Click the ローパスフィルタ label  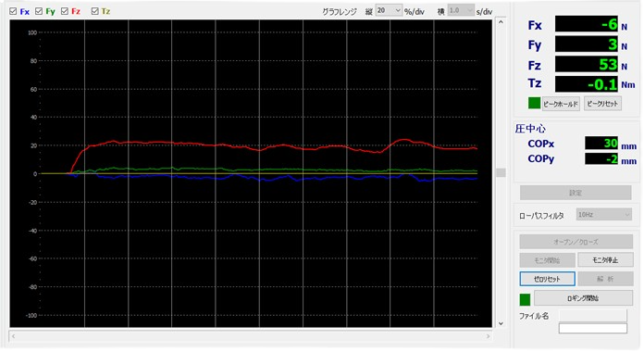[541, 216]
